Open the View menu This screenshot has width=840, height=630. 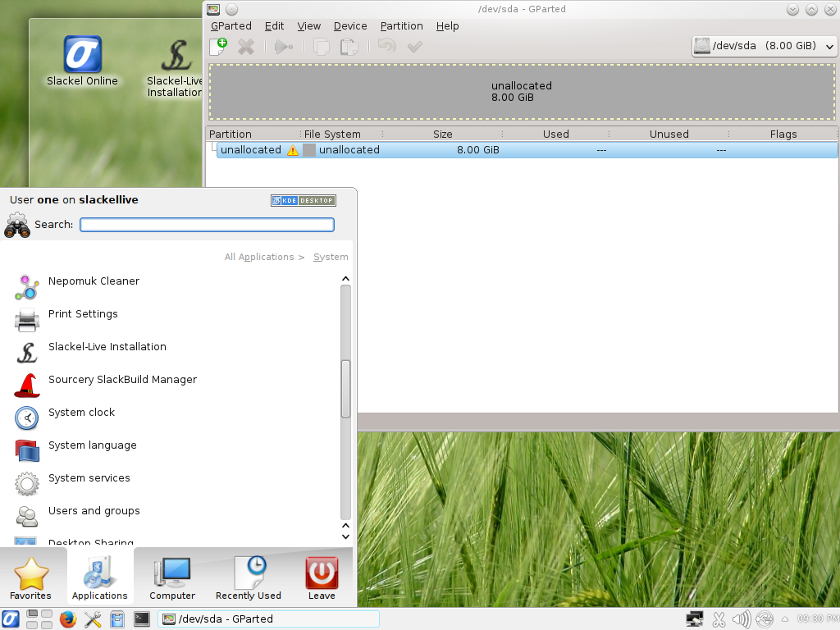[309, 26]
